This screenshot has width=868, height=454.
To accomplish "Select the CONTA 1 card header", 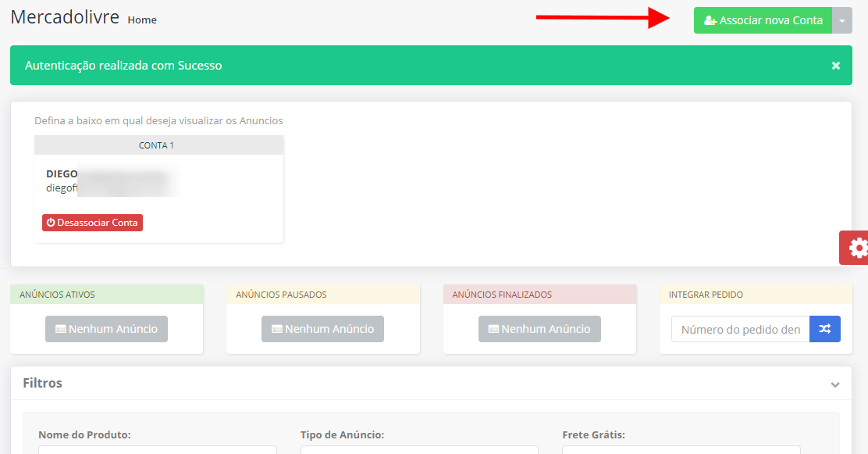I will point(158,145).
